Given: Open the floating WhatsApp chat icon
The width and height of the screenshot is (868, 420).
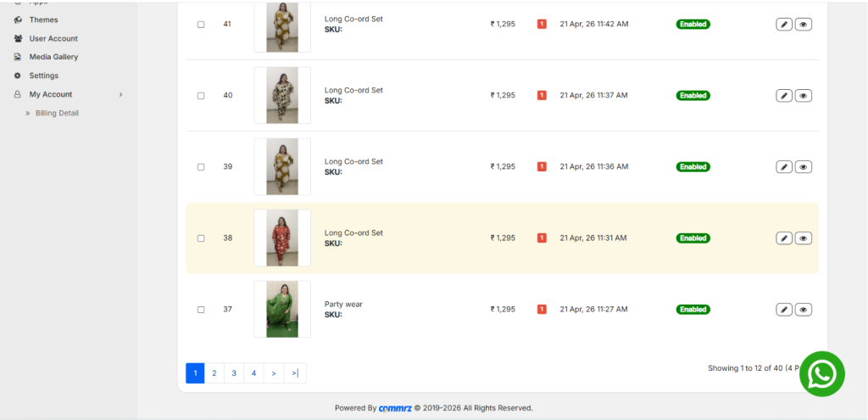Looking at the screenshot, I should [x=822, y=374].
